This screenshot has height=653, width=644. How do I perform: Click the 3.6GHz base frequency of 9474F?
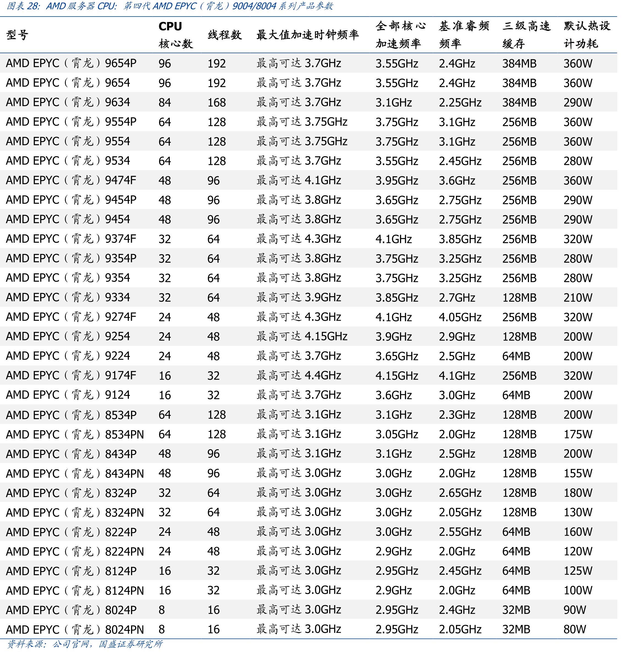point(457,180)
